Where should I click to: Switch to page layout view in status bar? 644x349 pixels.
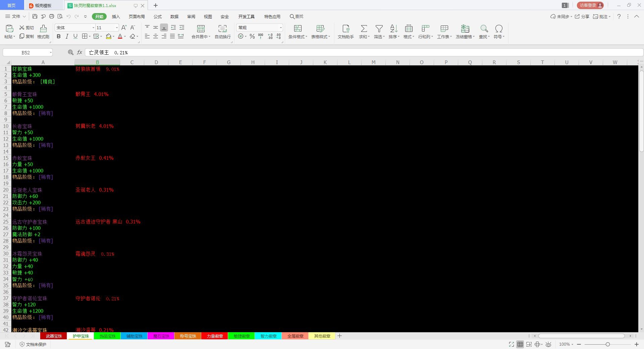[529, 344]
